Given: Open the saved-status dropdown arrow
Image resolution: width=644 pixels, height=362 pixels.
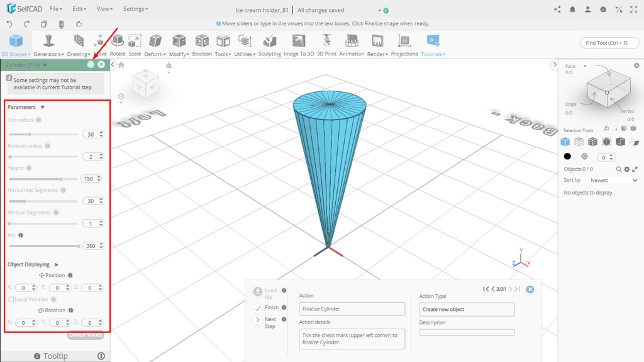Looking at the screenshot, I should [x=379, y=10].
